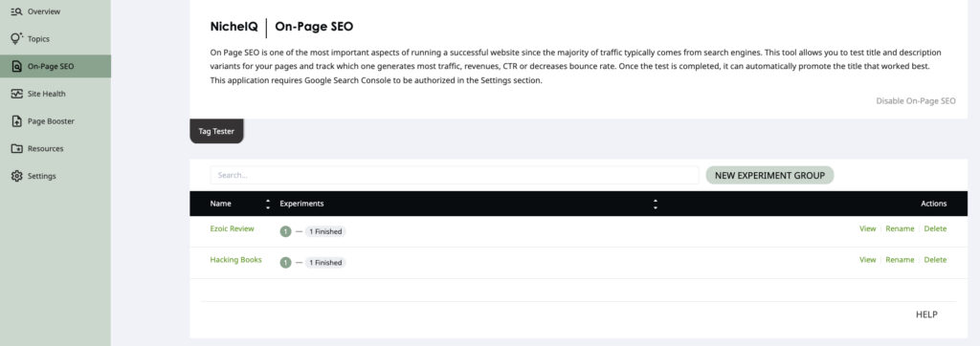Click Hacking Books experiment count badge
This screenshot has width=980, height=346.
285,263
